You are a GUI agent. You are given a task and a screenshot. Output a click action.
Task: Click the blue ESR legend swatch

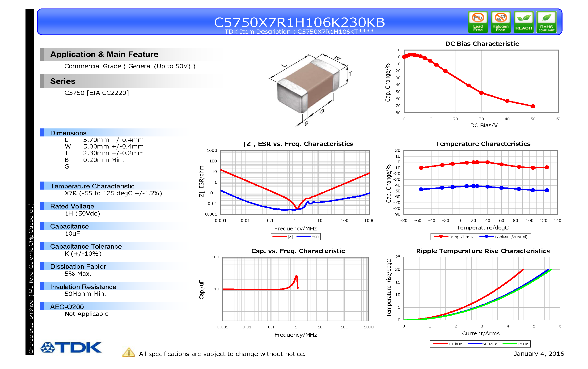[304, 237]
